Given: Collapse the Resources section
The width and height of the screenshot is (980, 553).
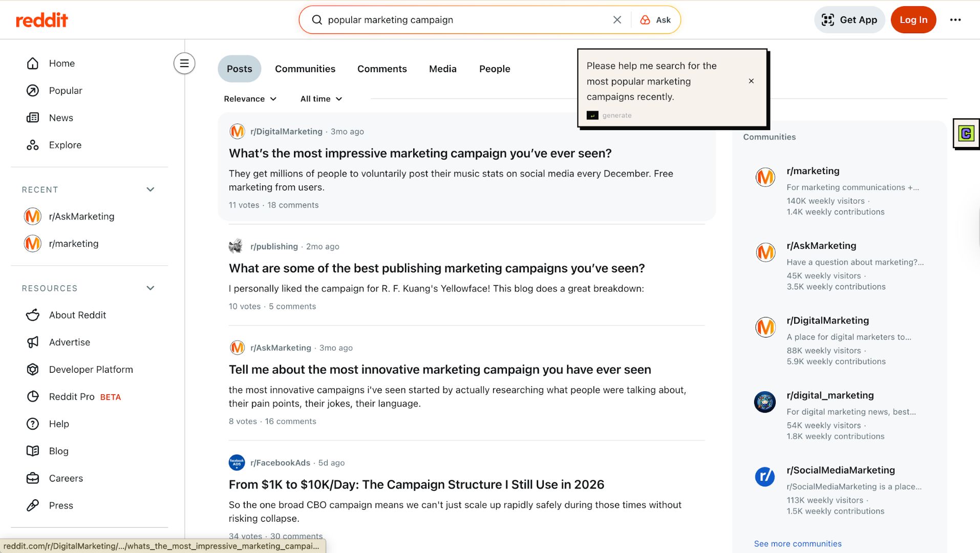Looking at the screenshot, I should tap(150, 288).
